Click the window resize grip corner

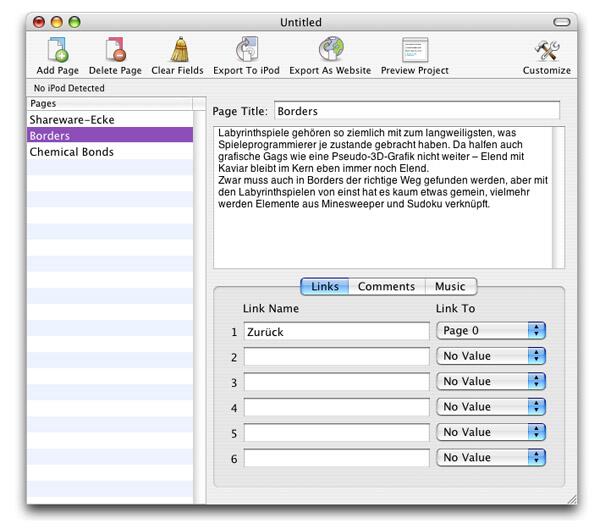click(x=572, y=499)
